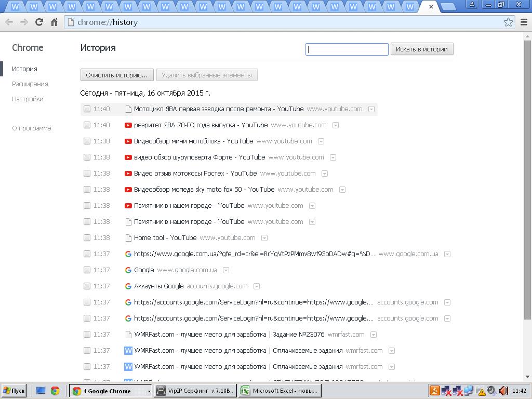Click YouTube icon of шуруповерта Форте entry
Screen dimensions: 532x399
[x=128, y=157]
